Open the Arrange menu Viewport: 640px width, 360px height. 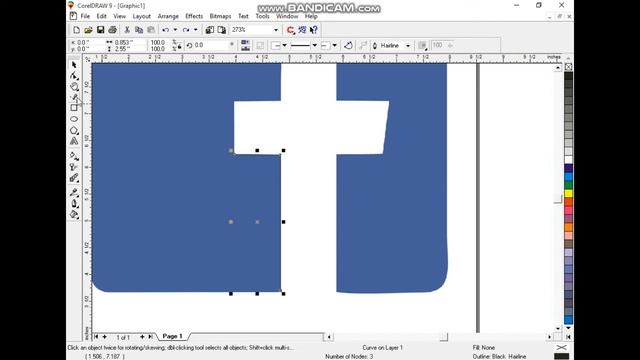pos(168,16)
